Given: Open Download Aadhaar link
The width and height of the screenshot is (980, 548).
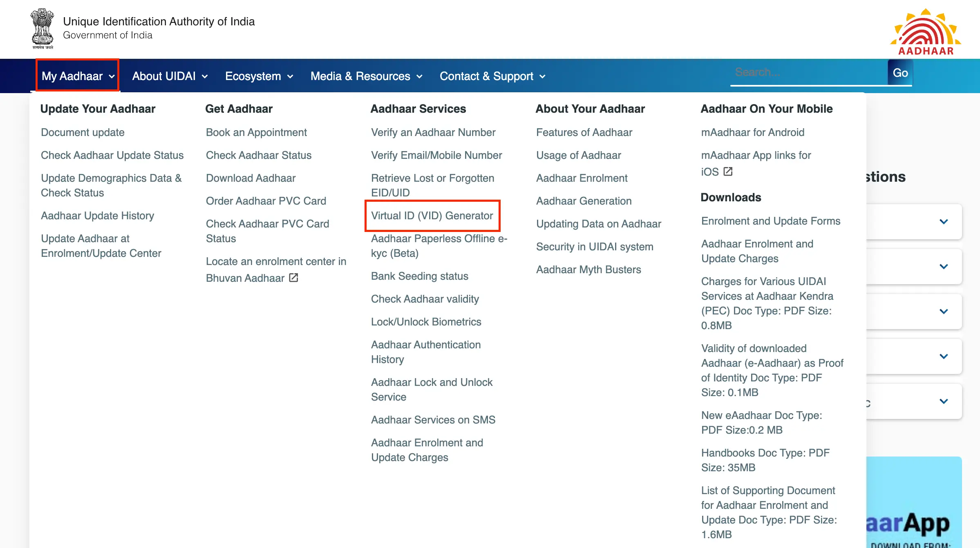Looking at the screenshot, I should [251, 178].
